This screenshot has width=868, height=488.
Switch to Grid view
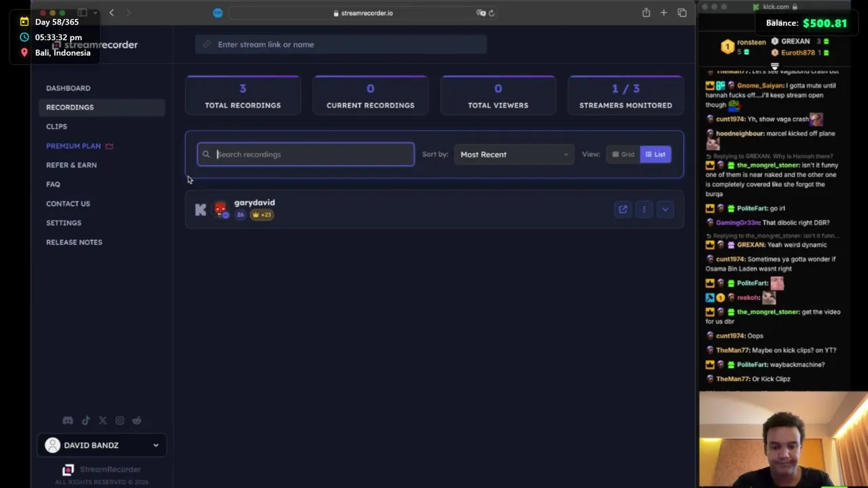(623, 155)
